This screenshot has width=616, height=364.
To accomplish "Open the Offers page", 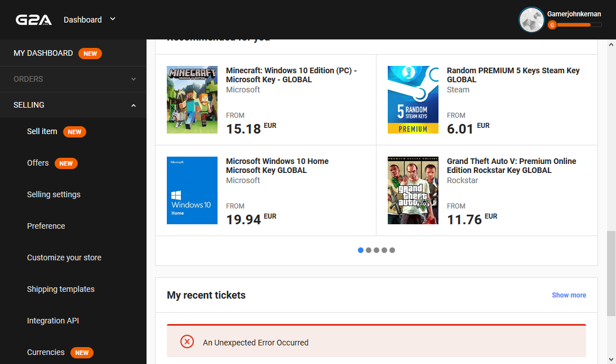I will coord(38,163).
